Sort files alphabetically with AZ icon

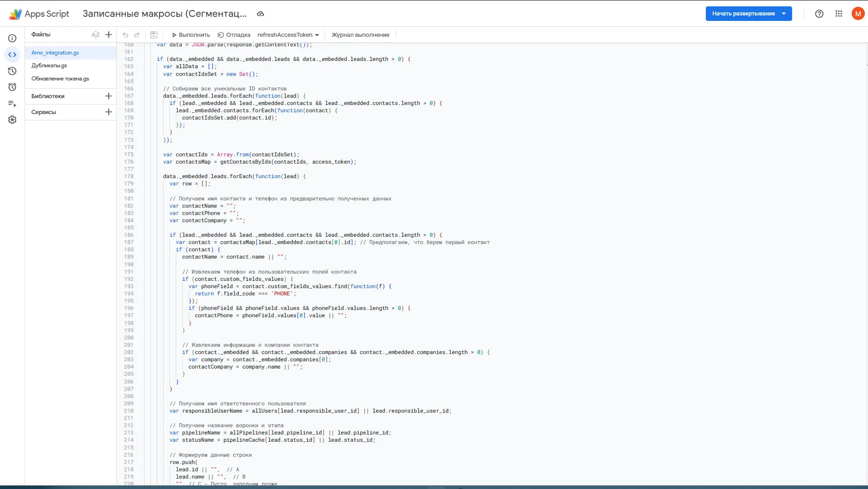pyautogui.click(x=95, y=35)
